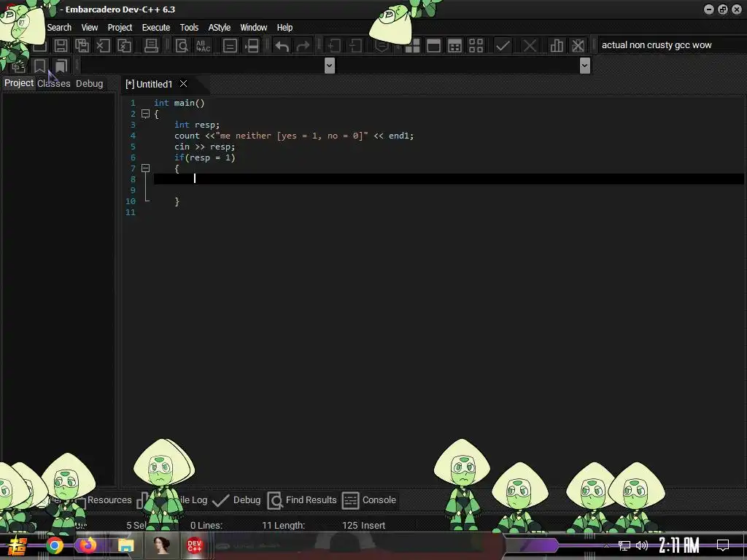747x560 pixels.
Task: Click the Indent toolbar icon
Action: pos(333,46)
